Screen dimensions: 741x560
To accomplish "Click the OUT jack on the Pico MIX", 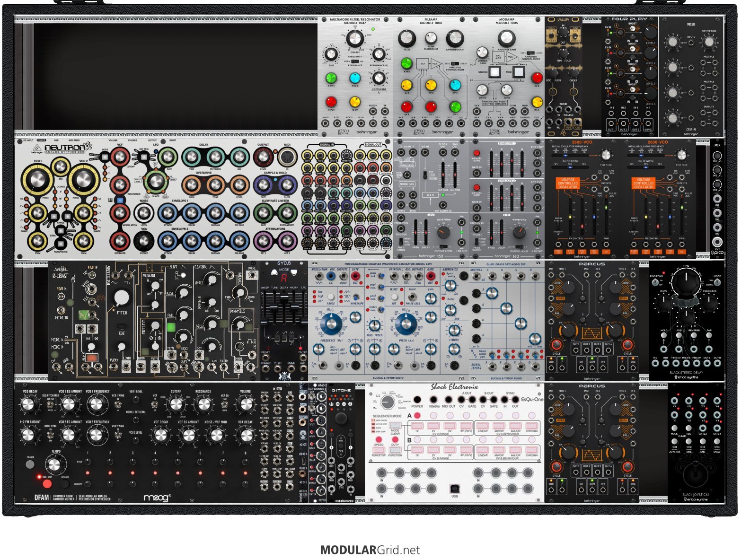I will [717, 242].
